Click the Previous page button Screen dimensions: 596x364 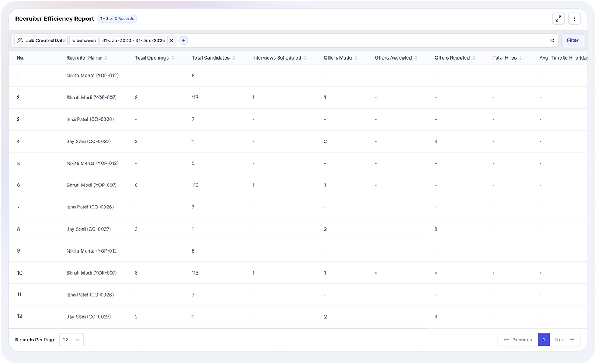[x=517, y=340]
